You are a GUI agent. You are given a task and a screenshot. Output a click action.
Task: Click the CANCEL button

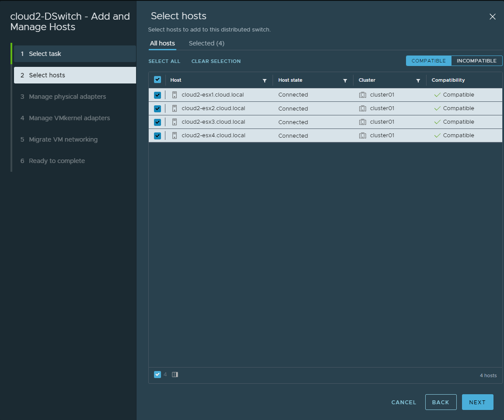[404, 403]
